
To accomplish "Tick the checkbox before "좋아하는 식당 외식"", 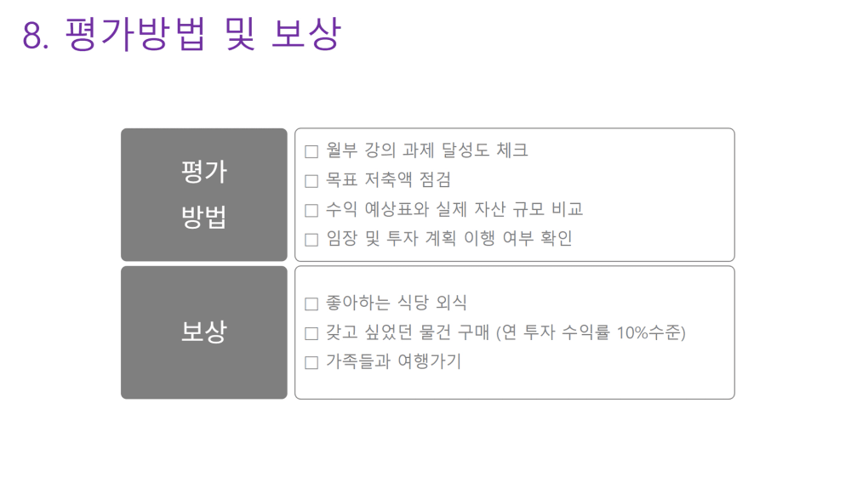I will (x=311, y=304).
